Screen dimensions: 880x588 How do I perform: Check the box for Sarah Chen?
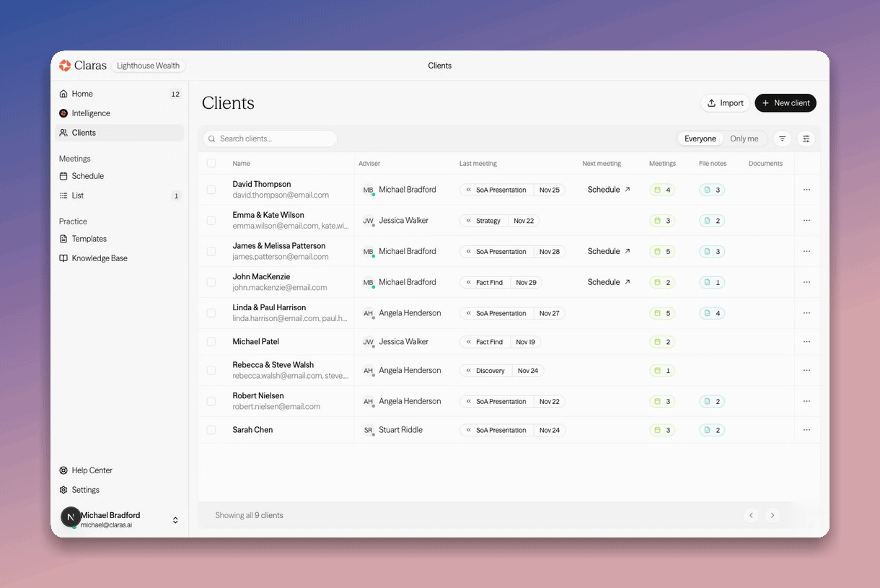pyautogui.click(x=211, y=430)
